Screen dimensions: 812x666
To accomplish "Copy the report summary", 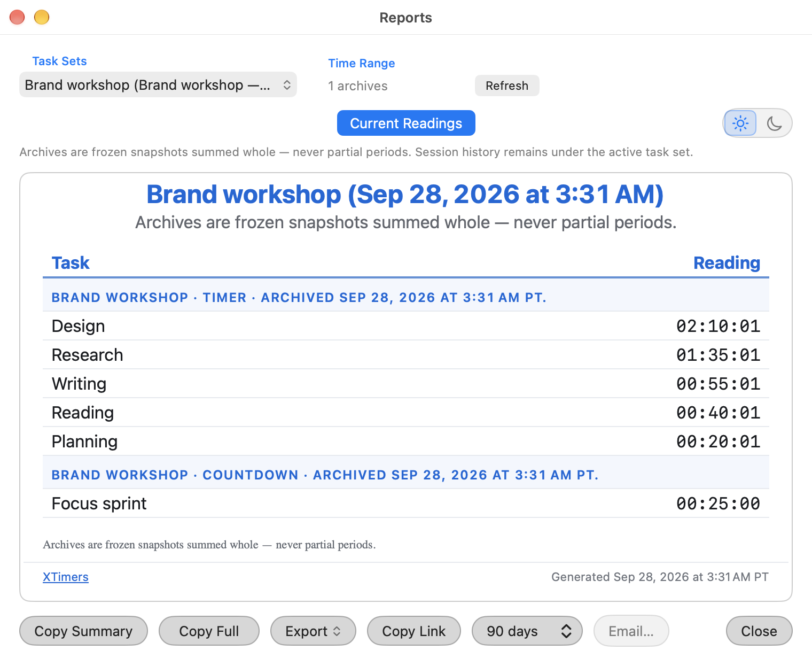I will (x=83, y=631).
